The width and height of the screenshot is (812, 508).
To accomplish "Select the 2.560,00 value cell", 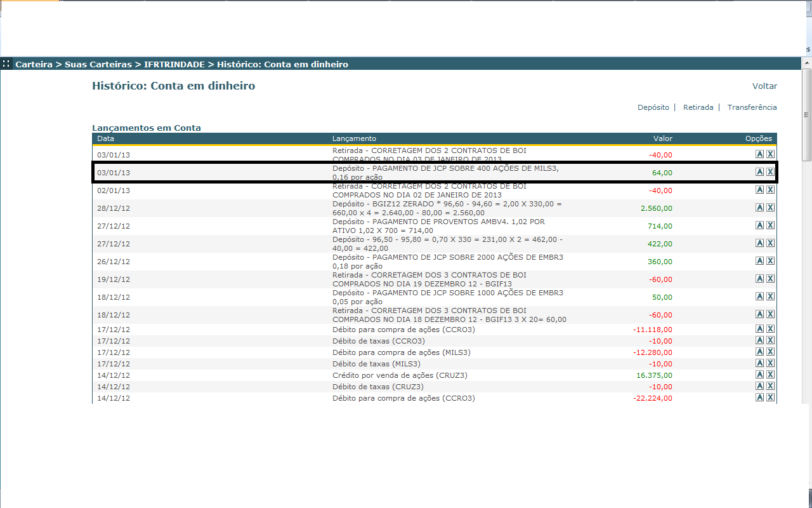I will [x=657, y=208].
